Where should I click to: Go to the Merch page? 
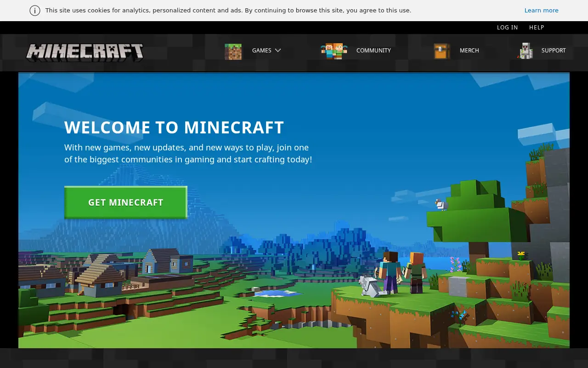469,51
